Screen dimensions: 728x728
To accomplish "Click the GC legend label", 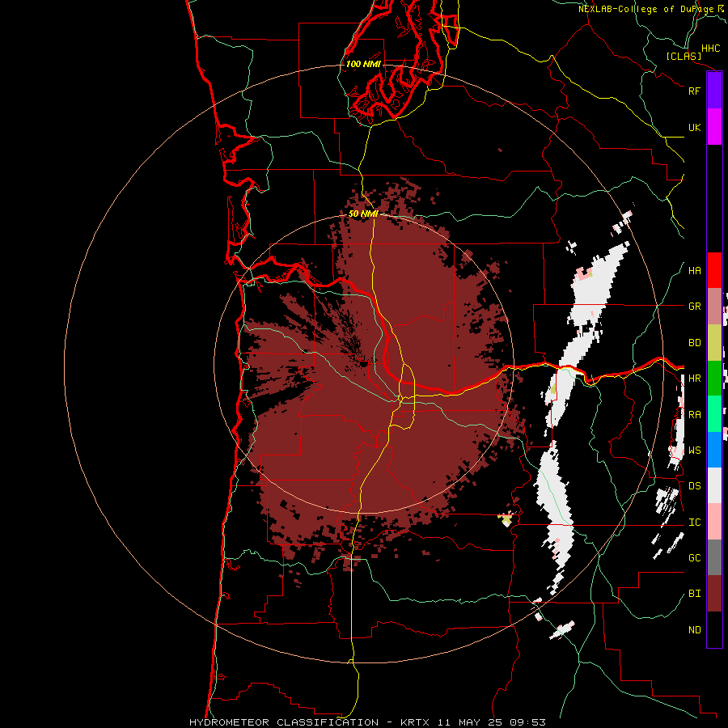I will click(694, 558).
